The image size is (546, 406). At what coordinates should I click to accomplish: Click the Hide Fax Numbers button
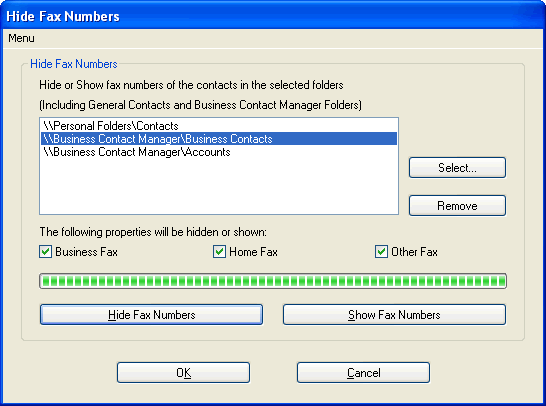coord(151,314)
